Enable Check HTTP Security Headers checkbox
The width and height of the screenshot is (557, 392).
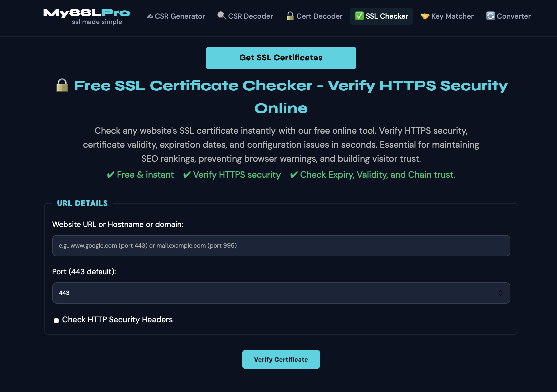56,320
